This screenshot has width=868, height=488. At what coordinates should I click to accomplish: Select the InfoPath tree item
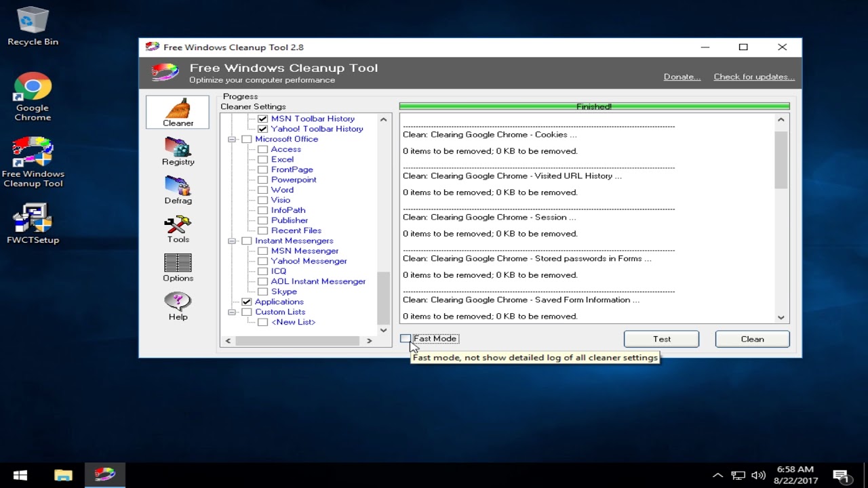tap(288, 210)
